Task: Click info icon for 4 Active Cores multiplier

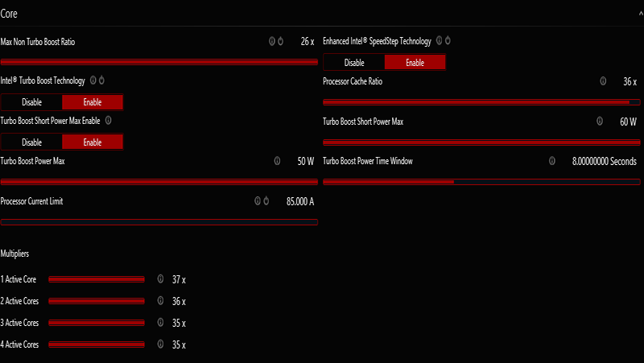Action: tap(160, 344)
